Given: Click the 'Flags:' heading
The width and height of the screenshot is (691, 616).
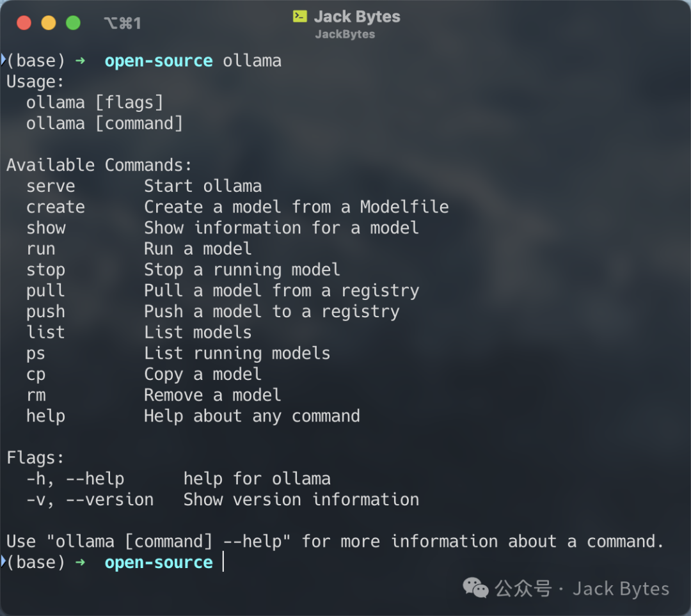Looking at the screenshot, I should click(x=35, y=458).
